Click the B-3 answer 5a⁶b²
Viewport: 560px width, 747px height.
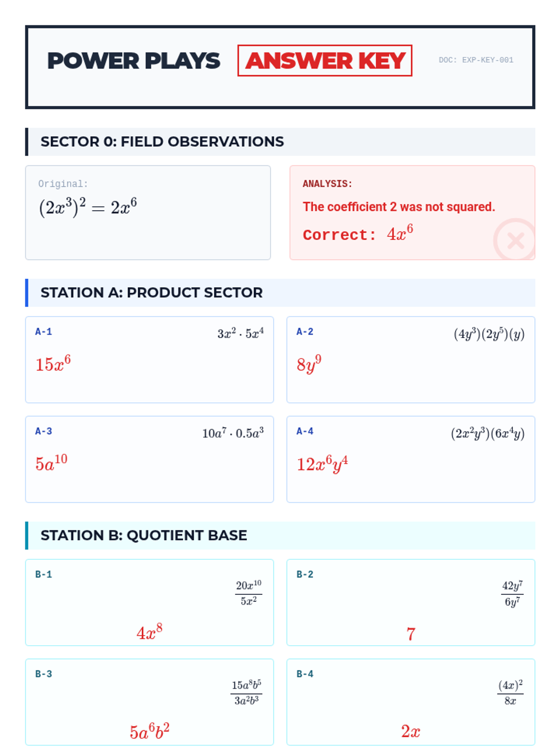point(149,732)
